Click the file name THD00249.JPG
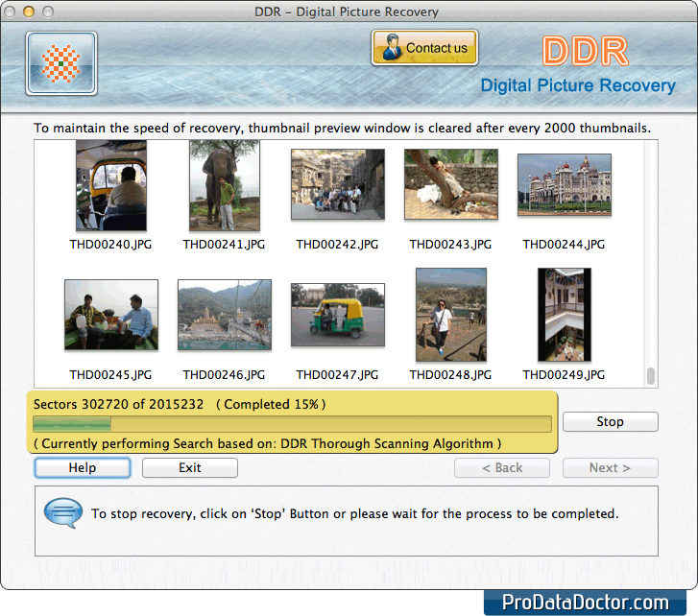This screenshot has height=616, width=698. [564, 375]
